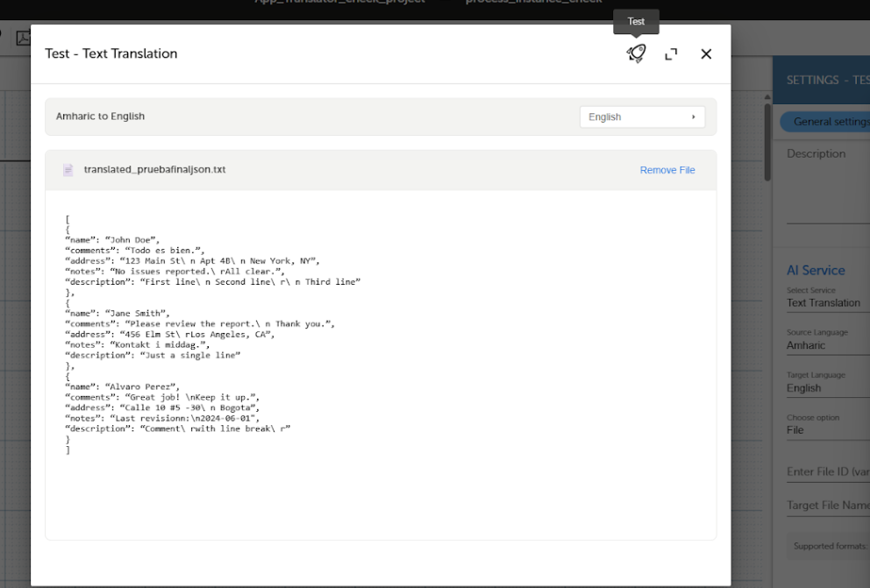This screenshot has width=870, height=588.
Task: Click the "notes": "Kontakt i middag." line
Action: [x=138, y=344]
